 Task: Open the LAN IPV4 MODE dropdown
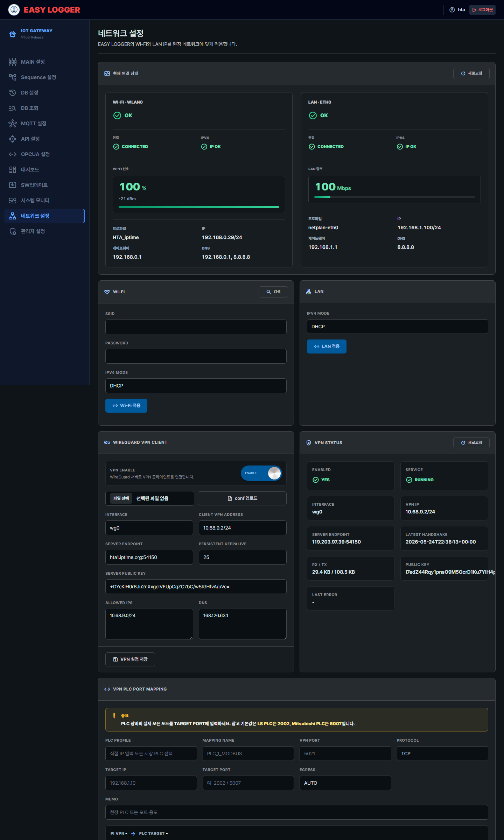click(397, 327)
